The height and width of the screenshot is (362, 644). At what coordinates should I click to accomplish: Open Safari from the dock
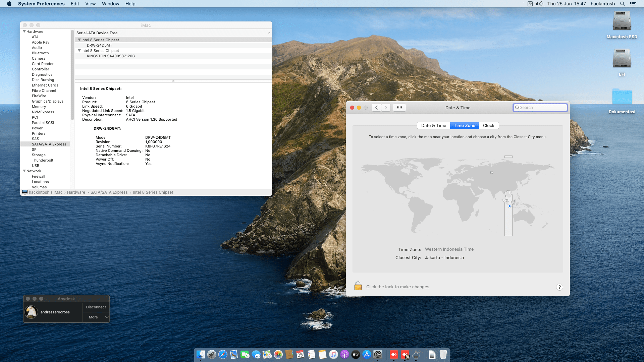[223, 355]
